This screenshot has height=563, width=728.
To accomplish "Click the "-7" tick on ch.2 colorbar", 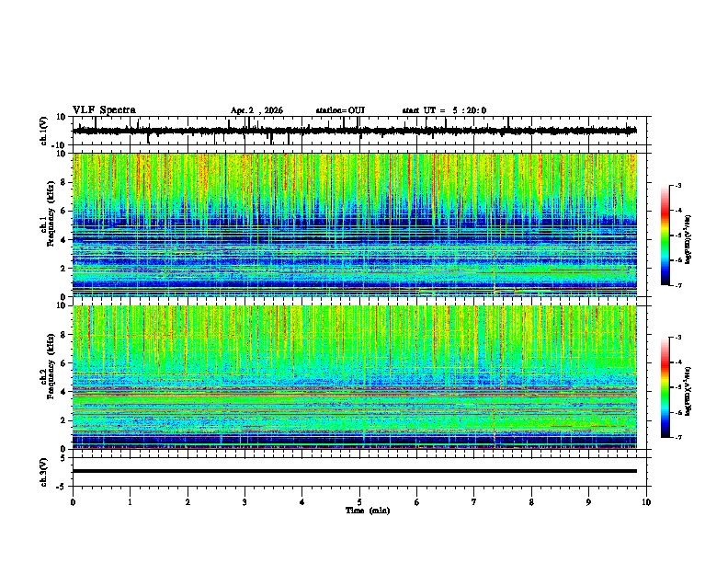I will pyautogui.click(x=678, y=437).
